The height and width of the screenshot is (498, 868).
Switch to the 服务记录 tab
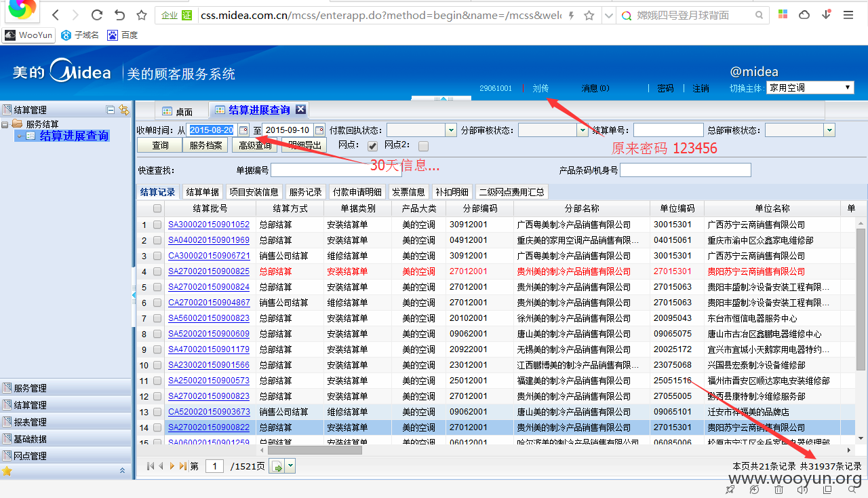pos(305,192)
